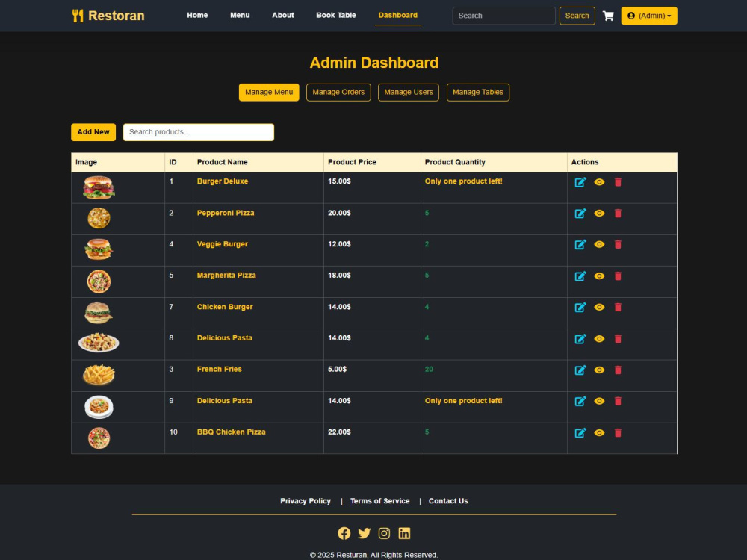Switch to Manage Menu tab
Viewport: 747px width, 560px height.
(269, 93)
